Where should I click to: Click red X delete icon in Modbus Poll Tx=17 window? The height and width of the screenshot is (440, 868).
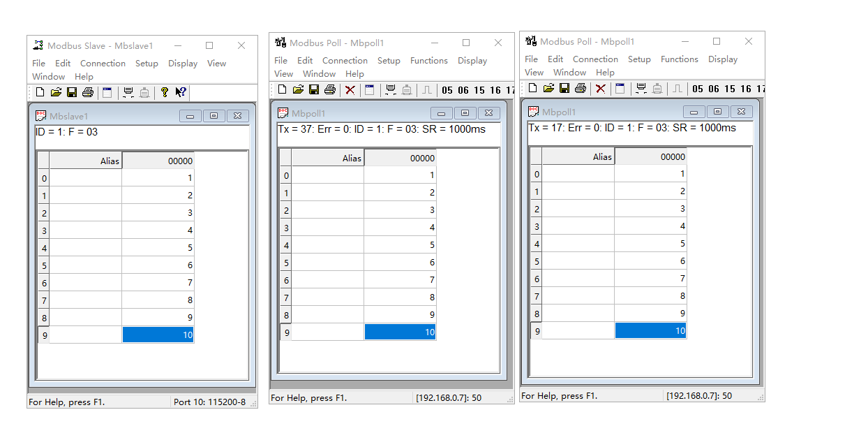coord(601,88)
